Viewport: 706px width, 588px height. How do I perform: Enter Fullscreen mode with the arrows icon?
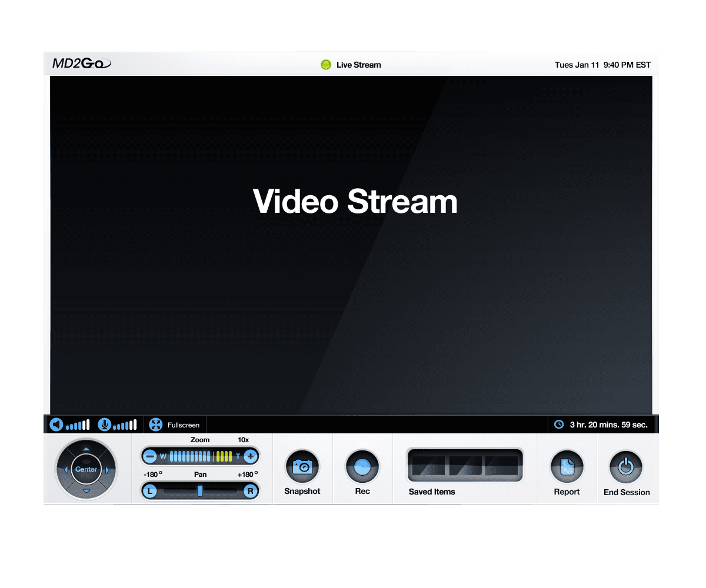(x=155, y=425)
